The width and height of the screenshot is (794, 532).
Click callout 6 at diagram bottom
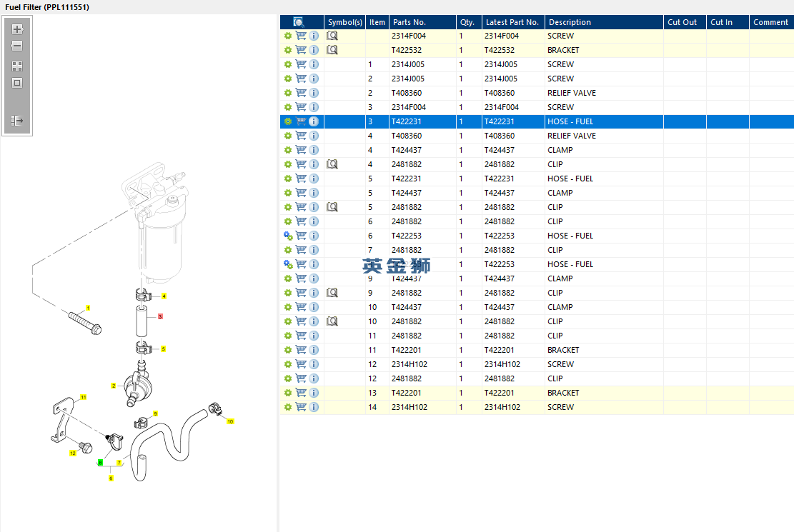point(111,478)
